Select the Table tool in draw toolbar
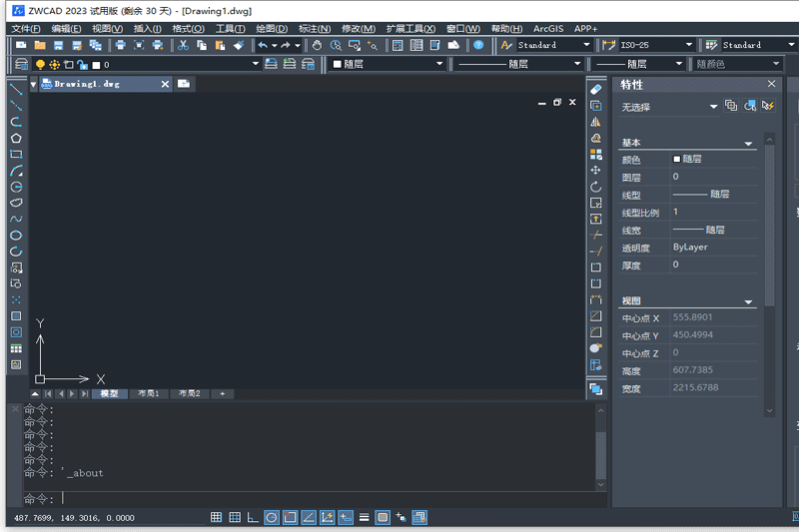The width and height of the screenshot is (799, 532). point(16,348)
